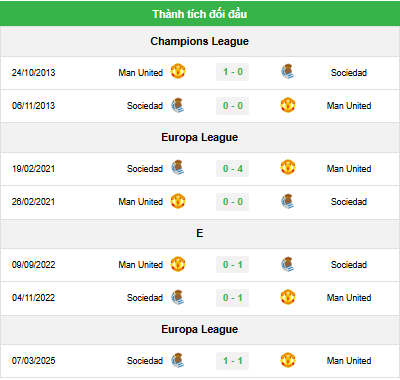Click Sociedad crest in 06/11/2013 row

coord(178,105)
